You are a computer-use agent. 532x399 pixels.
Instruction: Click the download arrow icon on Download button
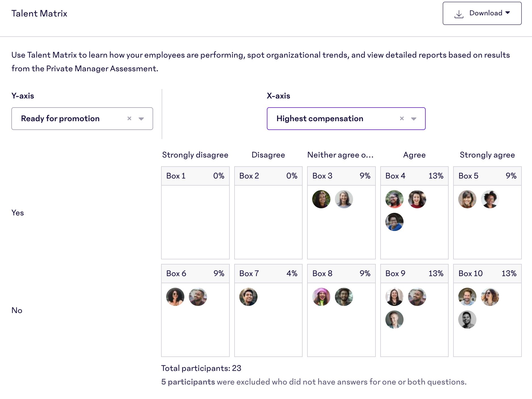pos(459,13)
